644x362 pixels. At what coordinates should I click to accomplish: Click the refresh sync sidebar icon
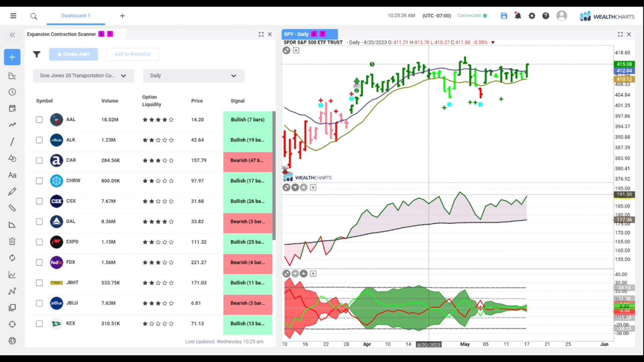(x=12, y=258)
